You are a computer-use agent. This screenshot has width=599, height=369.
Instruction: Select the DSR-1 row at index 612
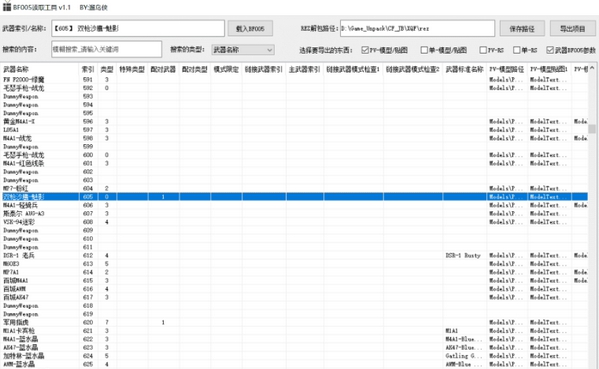coord(294,256)
